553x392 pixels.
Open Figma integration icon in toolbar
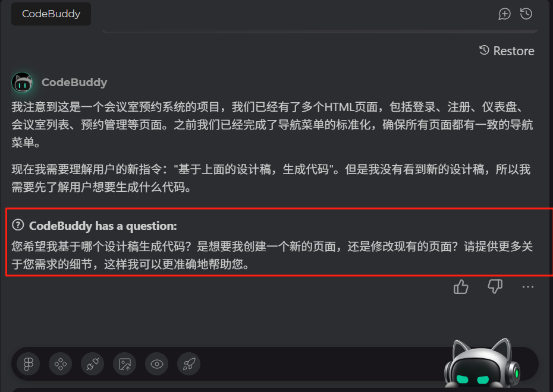28,364
